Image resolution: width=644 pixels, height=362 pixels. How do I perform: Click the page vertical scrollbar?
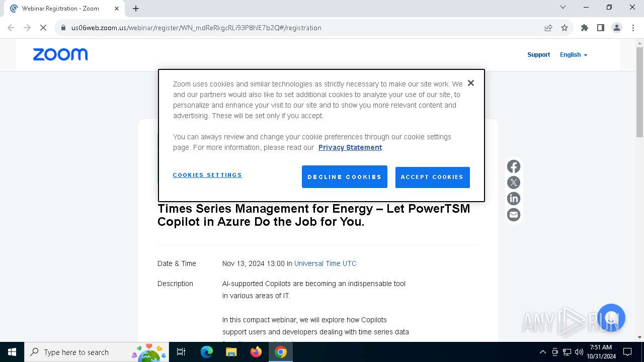tap(639, 92)
